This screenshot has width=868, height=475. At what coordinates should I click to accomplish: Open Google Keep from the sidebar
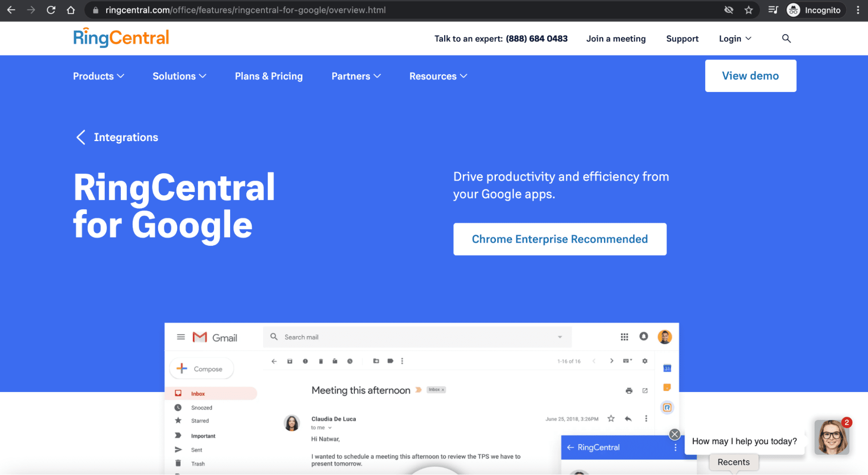pos(667,388)
